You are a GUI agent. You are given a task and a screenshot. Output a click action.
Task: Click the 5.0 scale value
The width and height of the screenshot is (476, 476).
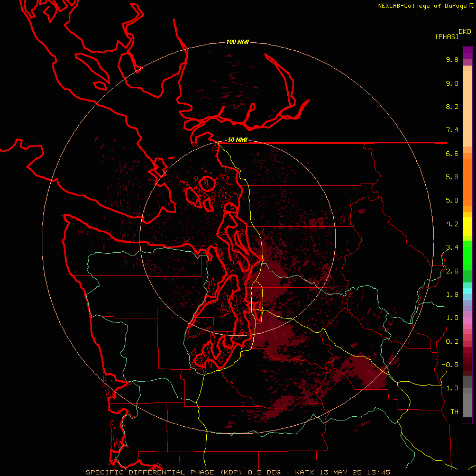point(452,200)
